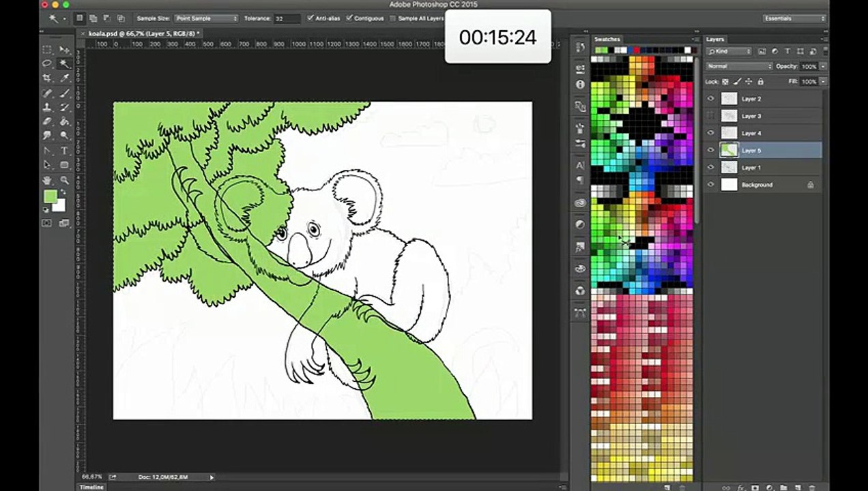Select the Brush tool
Viewport: 868px width, 491px height.
point(65,93)
